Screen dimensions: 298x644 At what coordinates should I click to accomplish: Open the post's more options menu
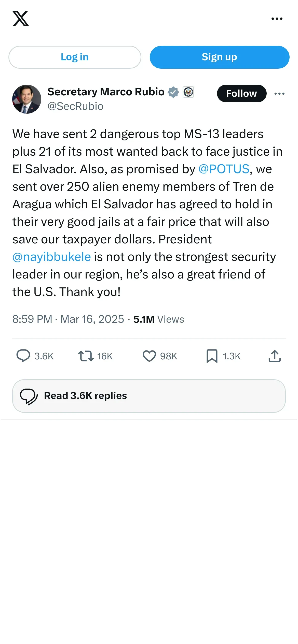[x=279, y=94]
